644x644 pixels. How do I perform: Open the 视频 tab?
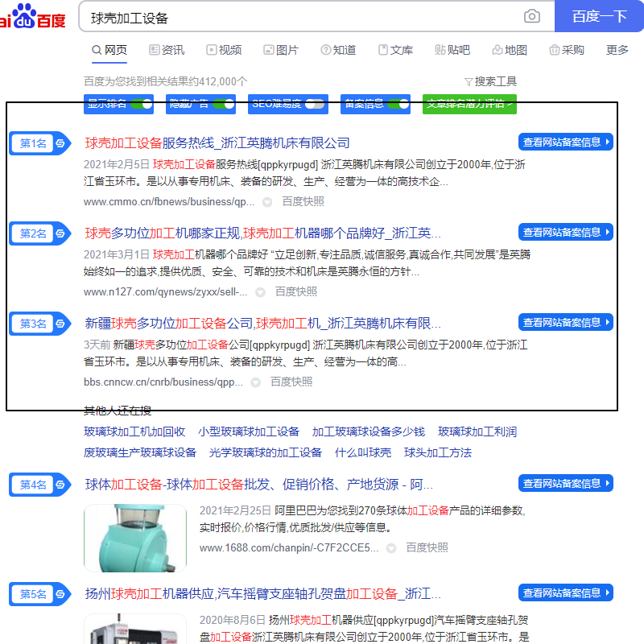224,50
